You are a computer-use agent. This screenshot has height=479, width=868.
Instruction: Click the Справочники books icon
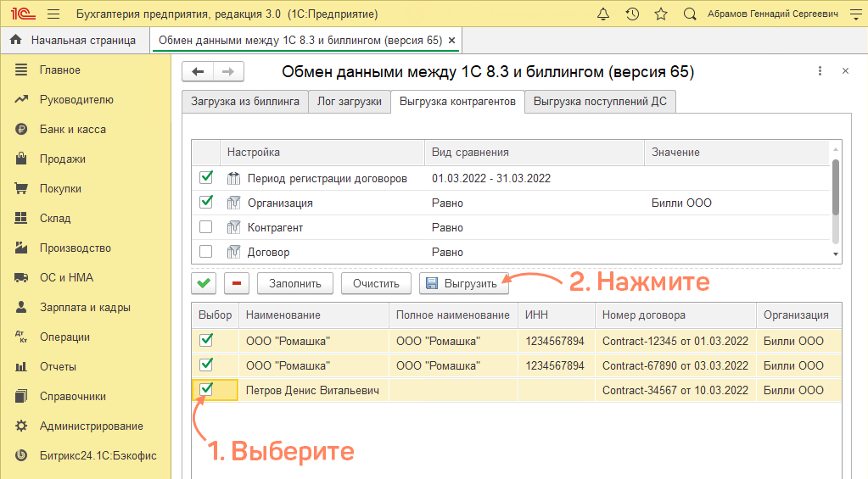pos(21,396)
